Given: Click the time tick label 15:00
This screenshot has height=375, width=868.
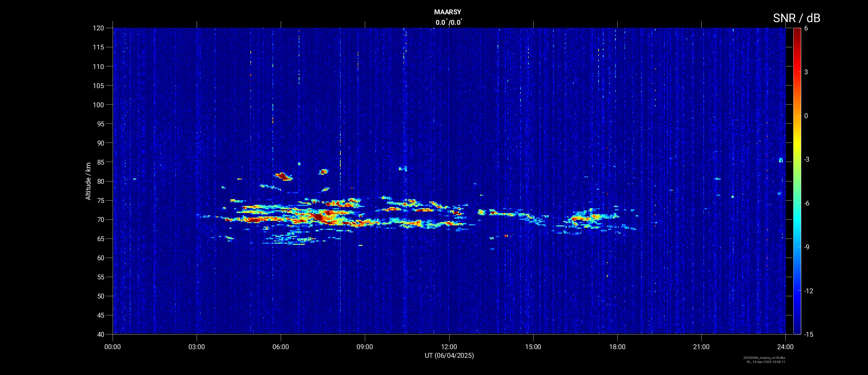Looking at the screenshot, I should [533, 347].
